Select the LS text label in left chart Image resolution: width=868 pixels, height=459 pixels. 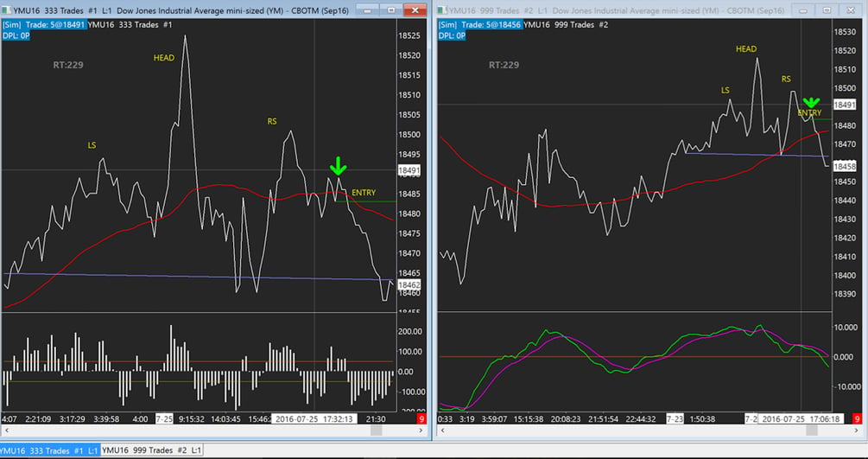92,145
